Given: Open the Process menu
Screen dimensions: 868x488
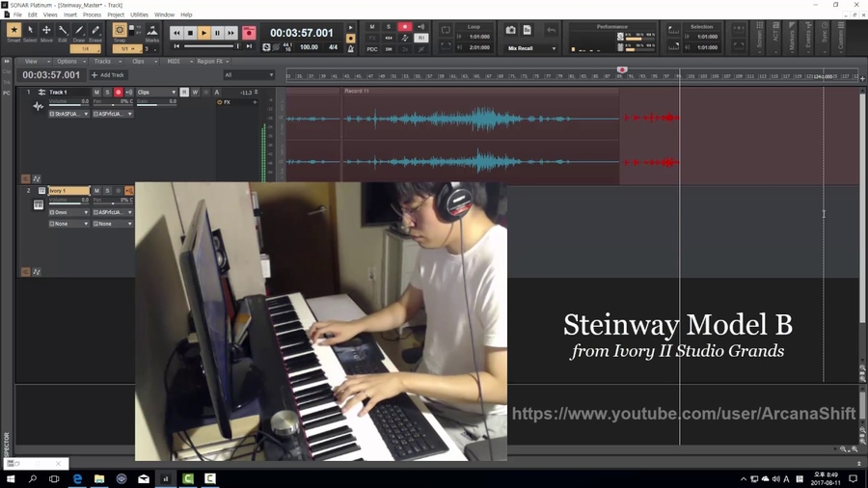Looking at the screenshot, I should click(x=92, y=14).
